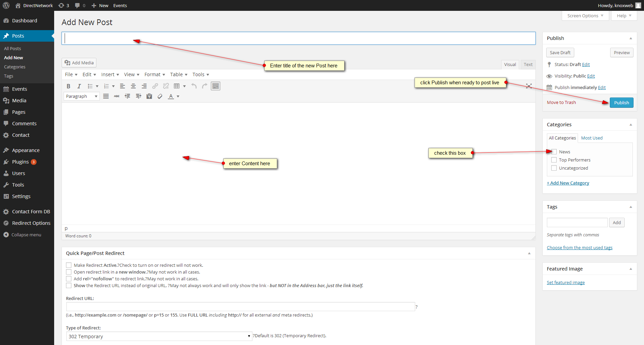The height and width of the screenshot is (345, 644).
Task: Align text to center
Action: pos(133,86)
